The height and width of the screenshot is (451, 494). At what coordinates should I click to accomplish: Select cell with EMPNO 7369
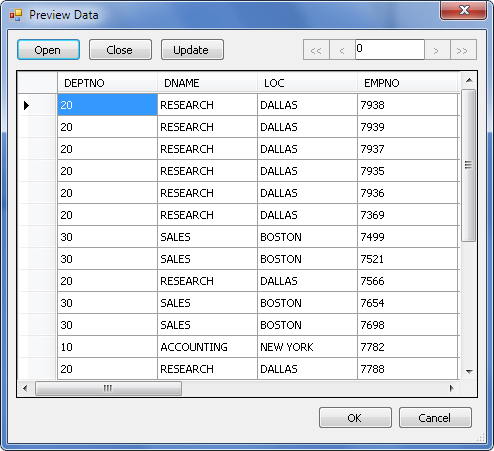tap(407, 215)
